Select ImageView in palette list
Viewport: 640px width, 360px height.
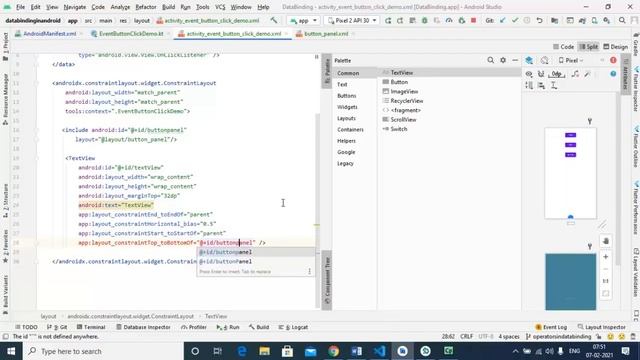449,91
